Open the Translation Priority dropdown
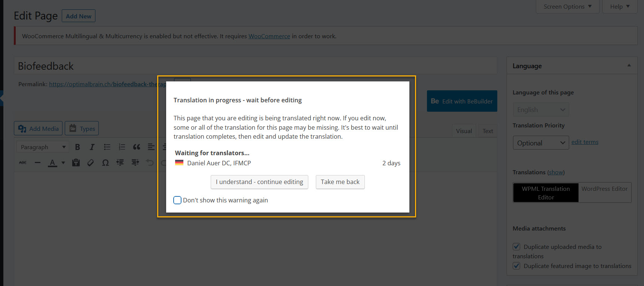Viewport: 644px width, 286px height. (x=541, y=143)
